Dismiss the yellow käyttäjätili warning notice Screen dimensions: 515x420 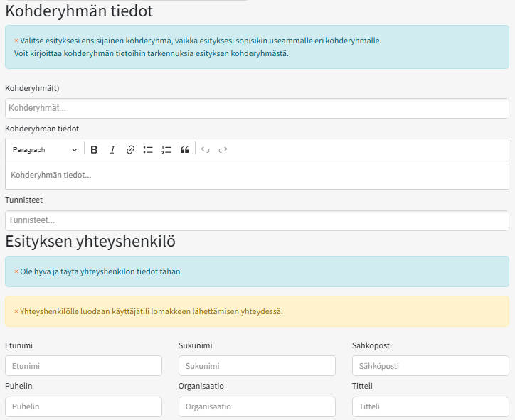point(16,311)
